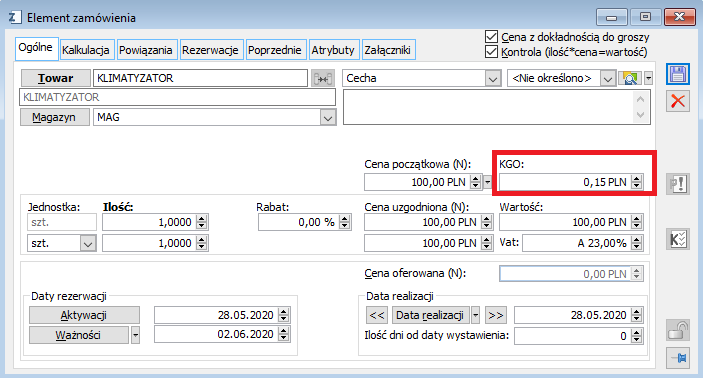This screenshot has width=703, height=378.
Task: Click the KGO spinner arrows
Action: (x=636, y=182)
